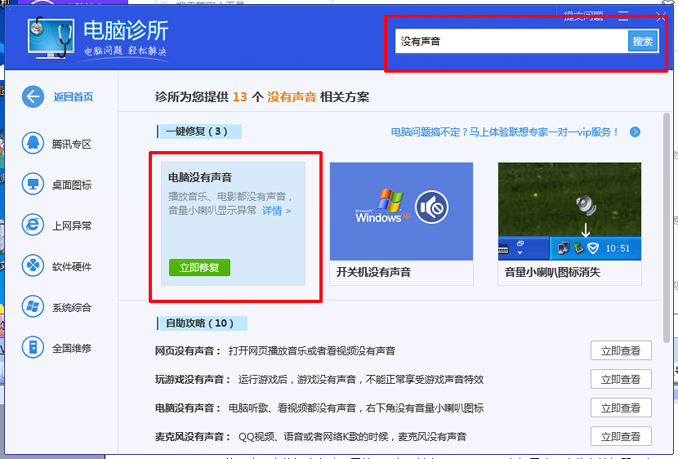Open the 全国维修 phone icon
The width and height of the screenshot is (678, 459).
[x=35, y=347]
